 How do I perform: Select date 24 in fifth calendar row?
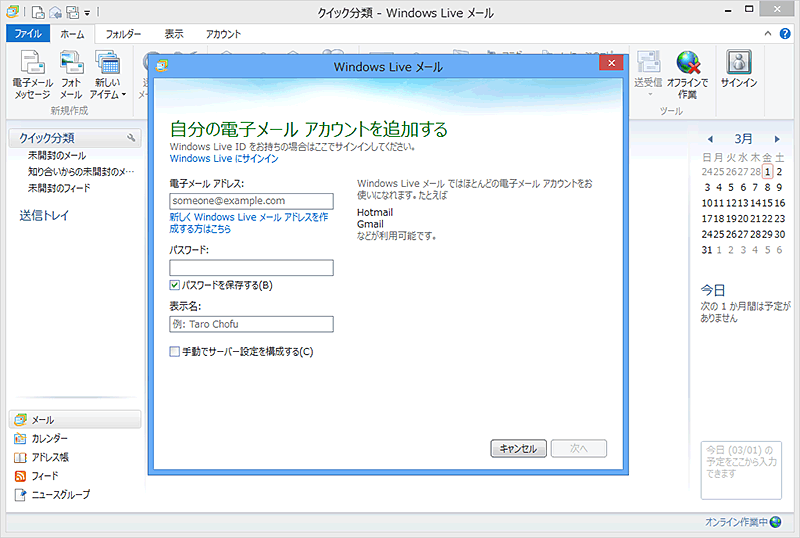pyautogui.click(x=707, y=234)
